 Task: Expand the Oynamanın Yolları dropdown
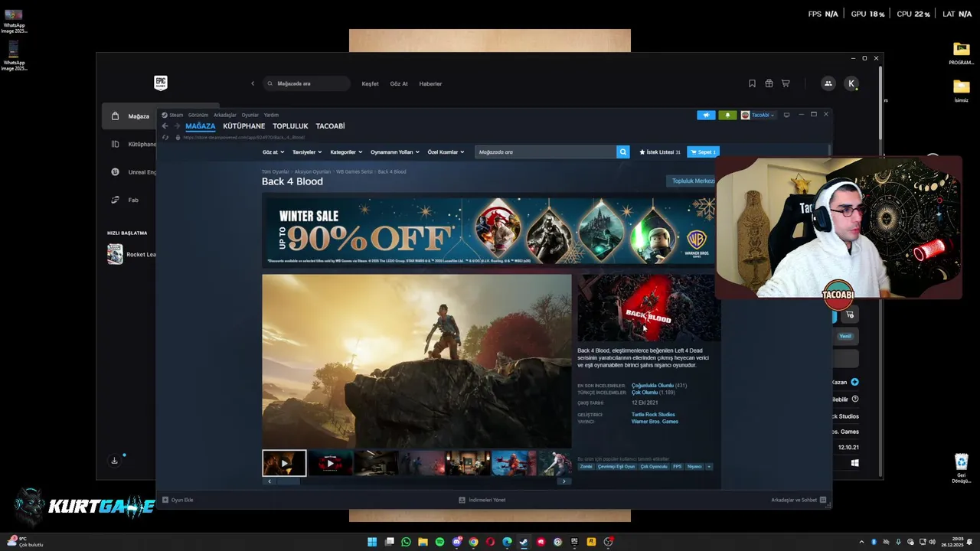pos(395,152)
